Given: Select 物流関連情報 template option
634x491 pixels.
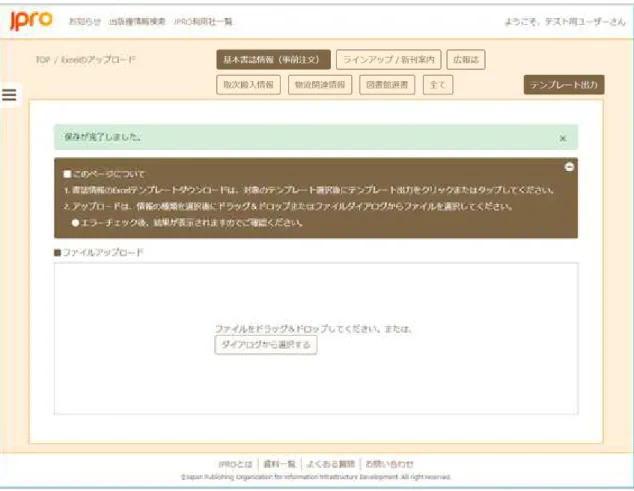Looking at the screenshot, I should [x=320, y=85].
